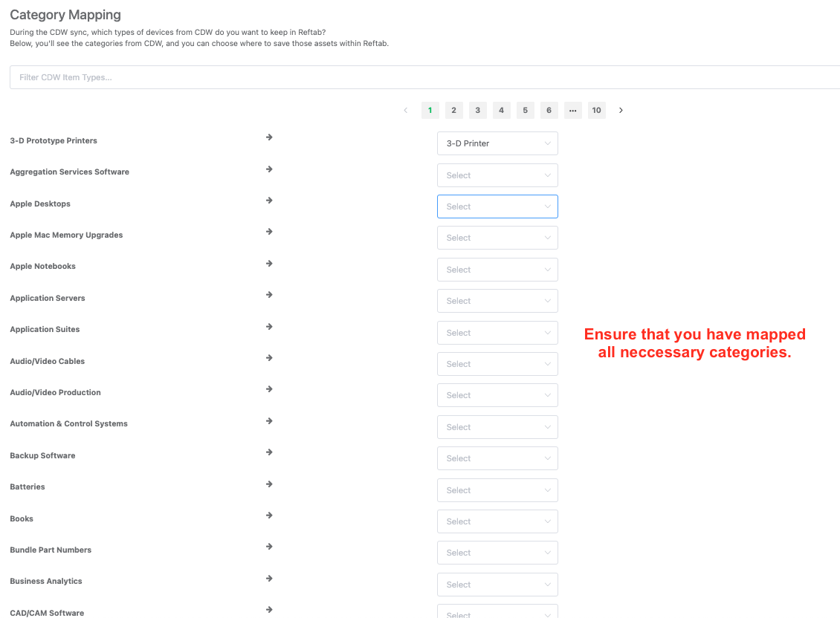Go to page 6 of categories
This screenshot has height=618, width=840.
tap(549, 111)
